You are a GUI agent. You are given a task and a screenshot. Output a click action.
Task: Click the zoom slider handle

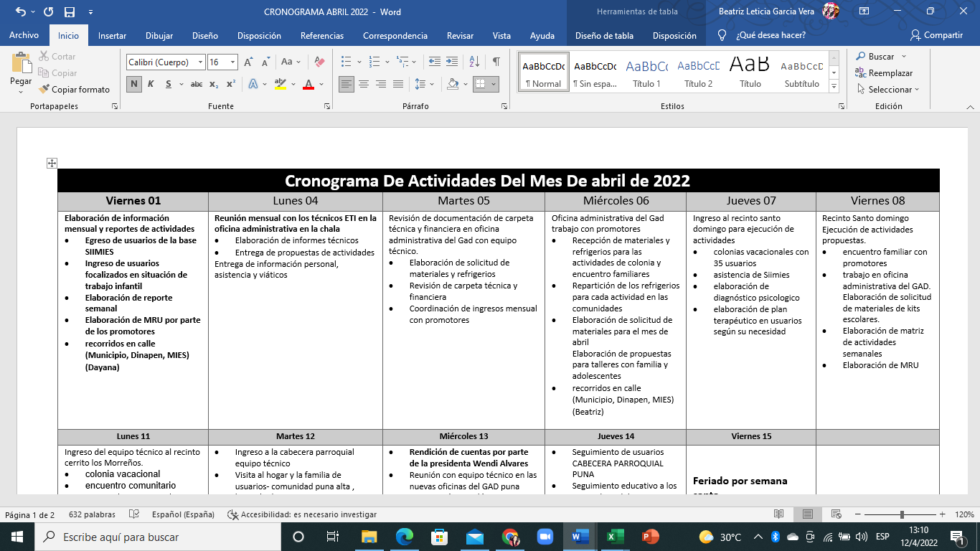[902, 514]
